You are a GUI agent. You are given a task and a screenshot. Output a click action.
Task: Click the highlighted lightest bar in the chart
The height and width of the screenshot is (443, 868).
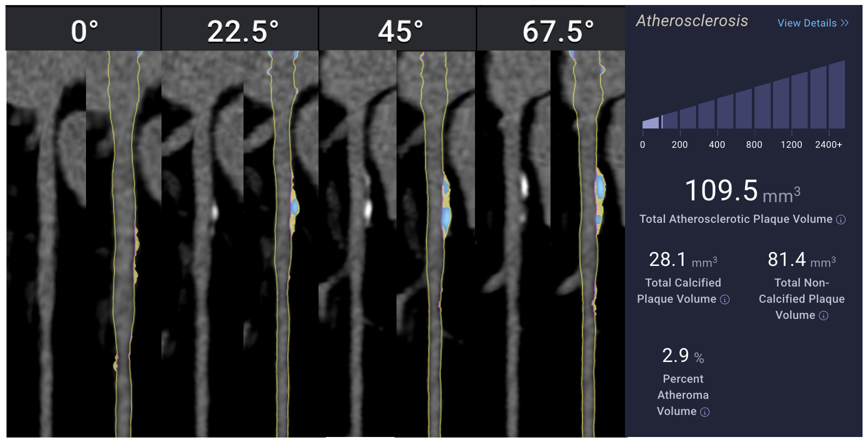coord(650,123)
